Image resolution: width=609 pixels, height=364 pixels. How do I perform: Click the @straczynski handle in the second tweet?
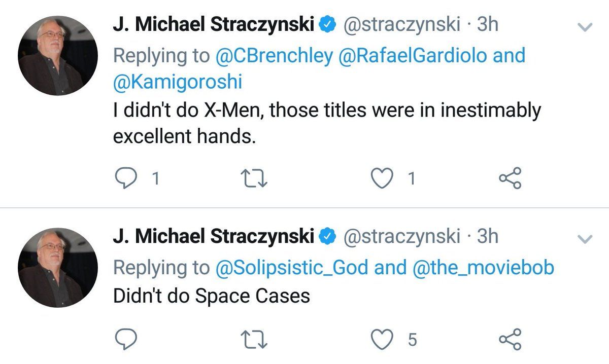click(402, 236)
